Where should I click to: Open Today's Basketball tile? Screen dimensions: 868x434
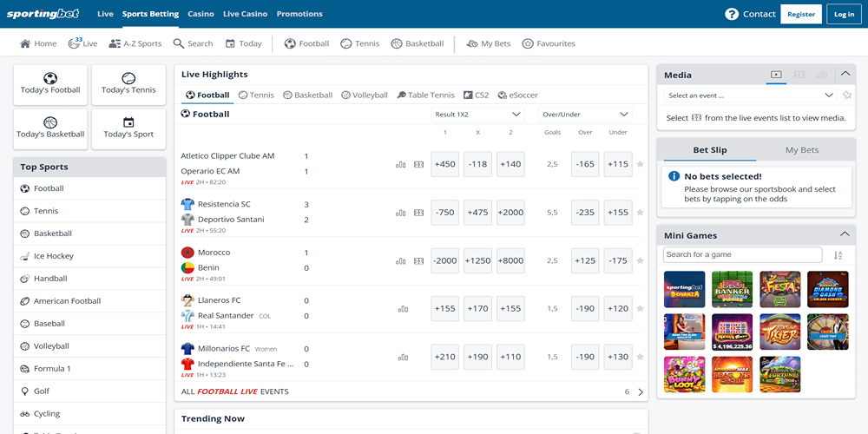coord(50,129)
